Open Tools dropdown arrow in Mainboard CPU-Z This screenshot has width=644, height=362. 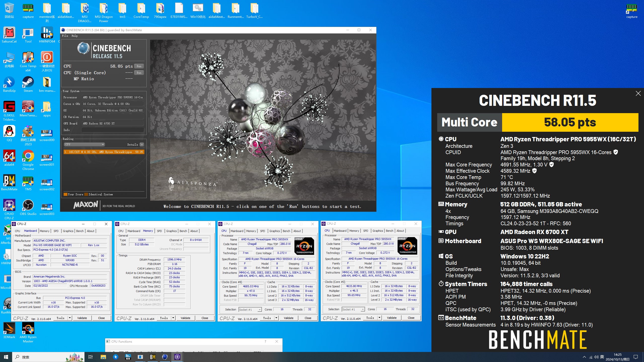(x=70, y=318)
